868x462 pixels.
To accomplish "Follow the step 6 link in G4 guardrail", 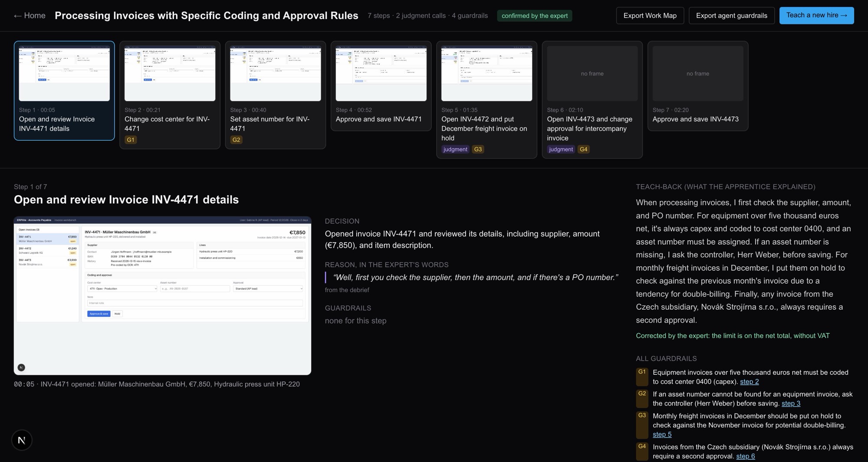I will click(745, 456).
